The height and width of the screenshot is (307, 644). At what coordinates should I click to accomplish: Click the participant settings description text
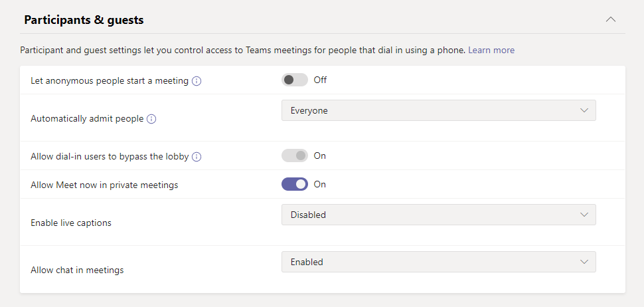tap(243, 50)
